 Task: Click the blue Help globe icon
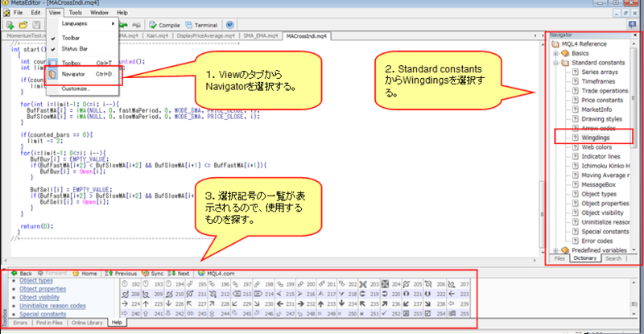coord(230,25)
